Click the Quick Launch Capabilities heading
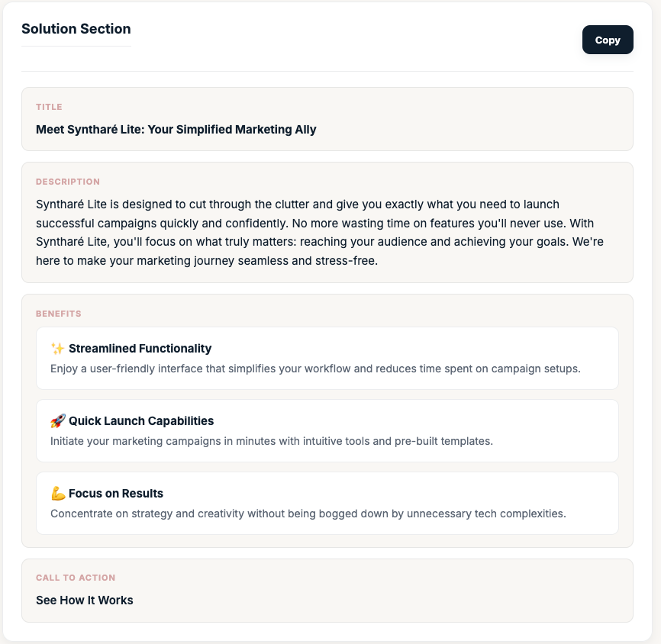The image size is (661, 644). pos(141,420)
